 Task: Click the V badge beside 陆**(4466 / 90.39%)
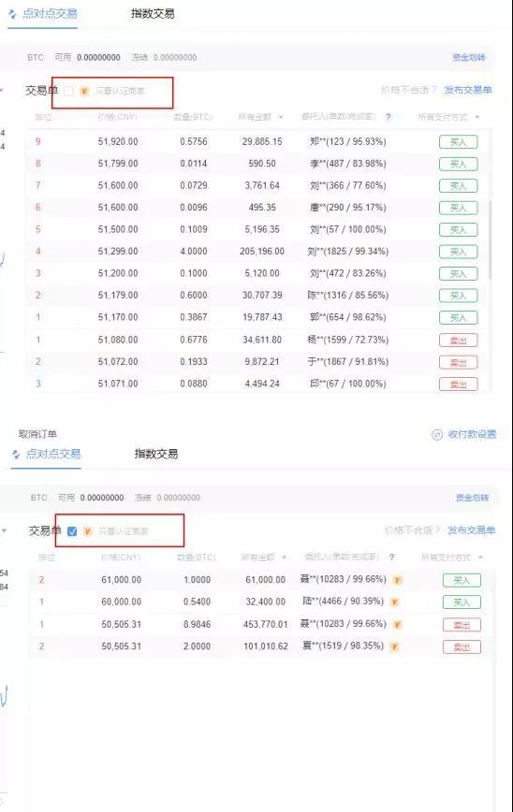click(395, 602)
